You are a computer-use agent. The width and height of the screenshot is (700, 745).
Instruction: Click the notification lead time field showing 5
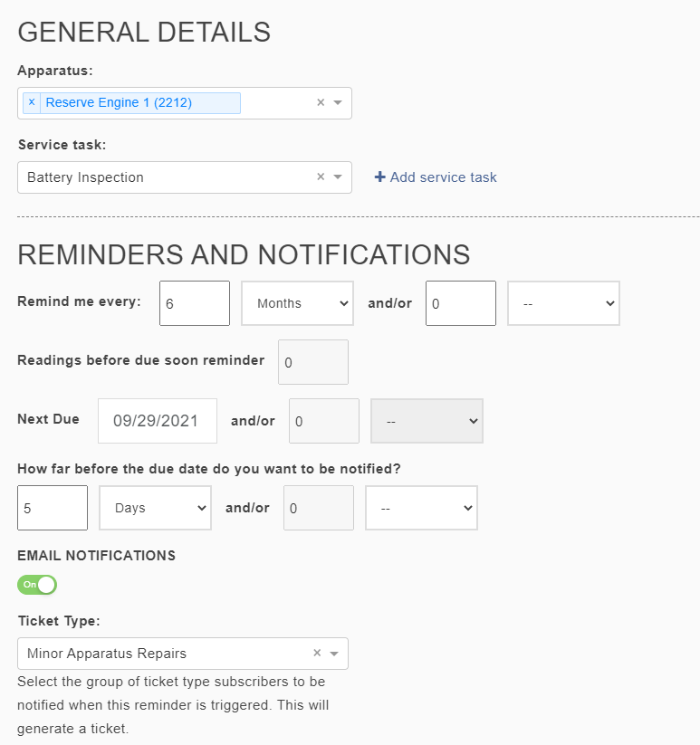(52, 507)
